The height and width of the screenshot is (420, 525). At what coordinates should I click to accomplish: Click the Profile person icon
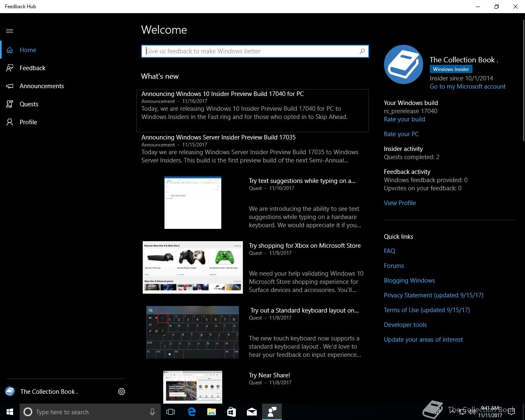[10, 122]
